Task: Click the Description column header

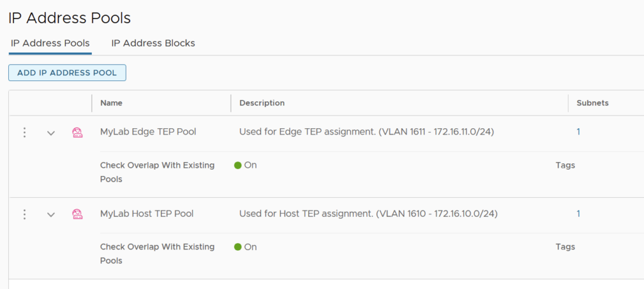Action: point(262,103)
